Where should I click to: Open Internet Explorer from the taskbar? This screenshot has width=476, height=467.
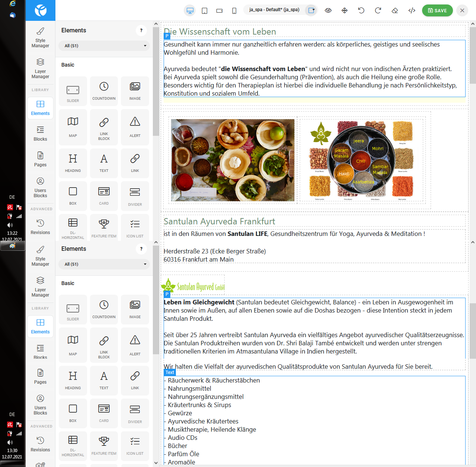pos(13,4)
